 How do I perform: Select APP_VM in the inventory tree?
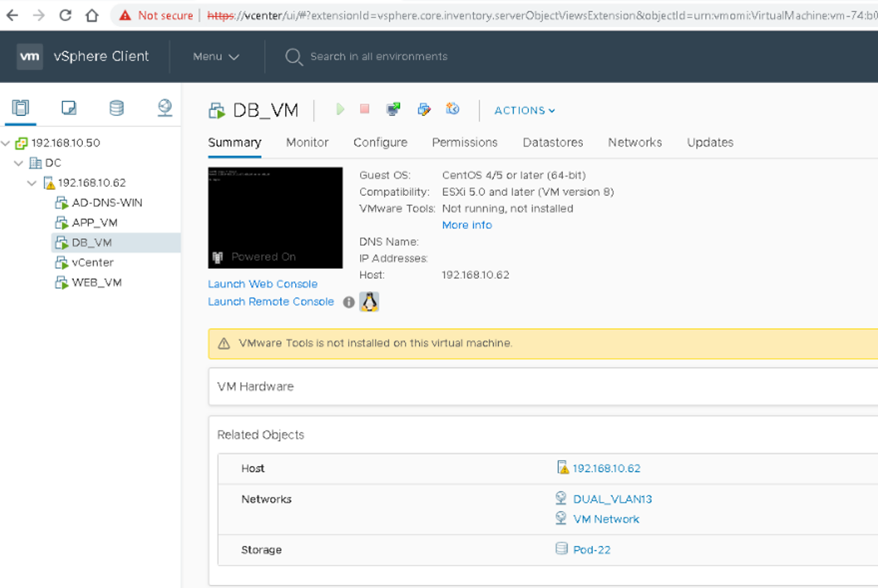pos(94,223)
